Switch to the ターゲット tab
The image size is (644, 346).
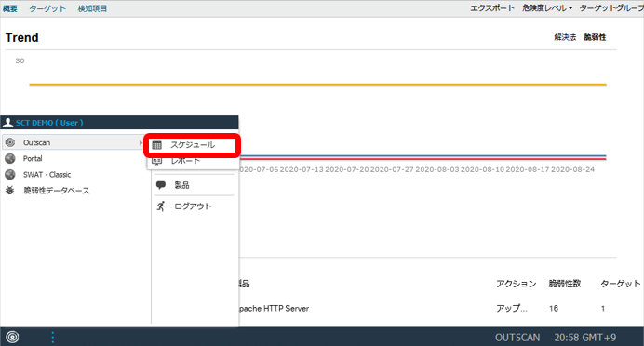47,8
